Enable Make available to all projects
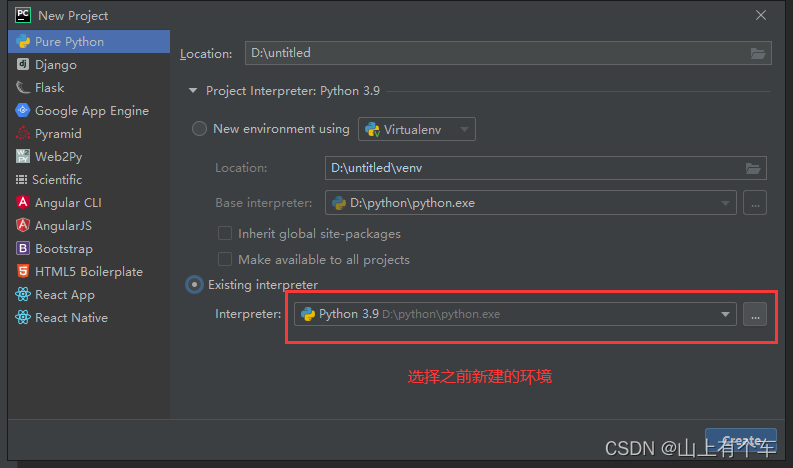The image size is (793, 468). [225, 259]
